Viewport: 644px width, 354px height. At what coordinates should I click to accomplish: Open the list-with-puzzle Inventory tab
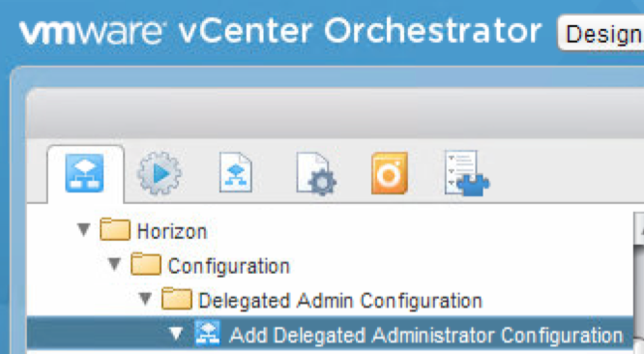467,172
